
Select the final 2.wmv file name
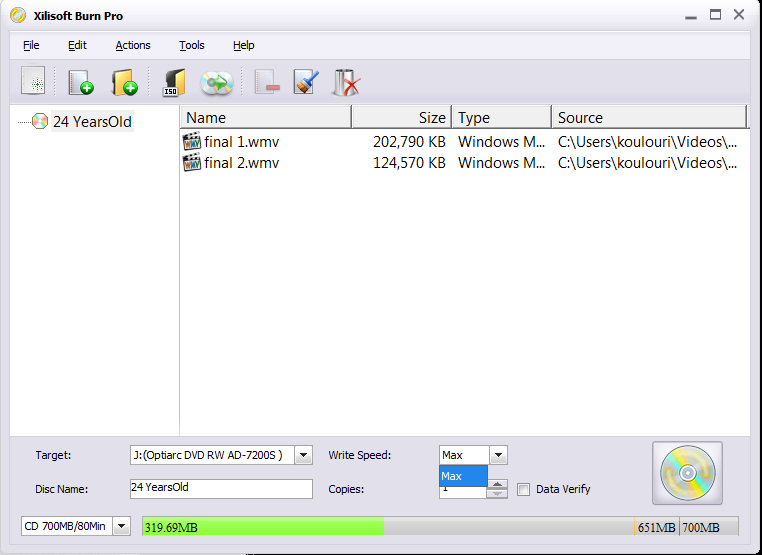[242, 163]
